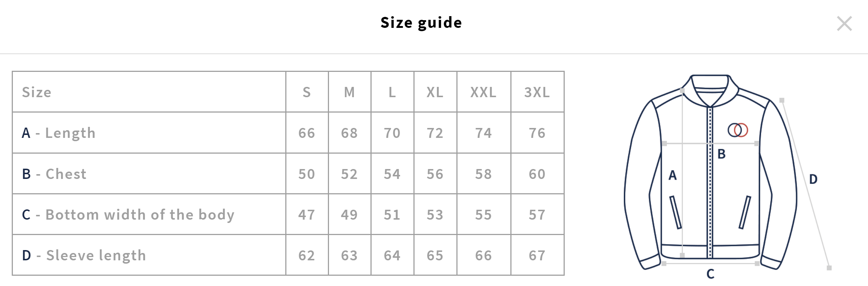Screen dimensions: 868x286
Task: Click the jacket zipper in the diagram
Action: coord(710,181)
